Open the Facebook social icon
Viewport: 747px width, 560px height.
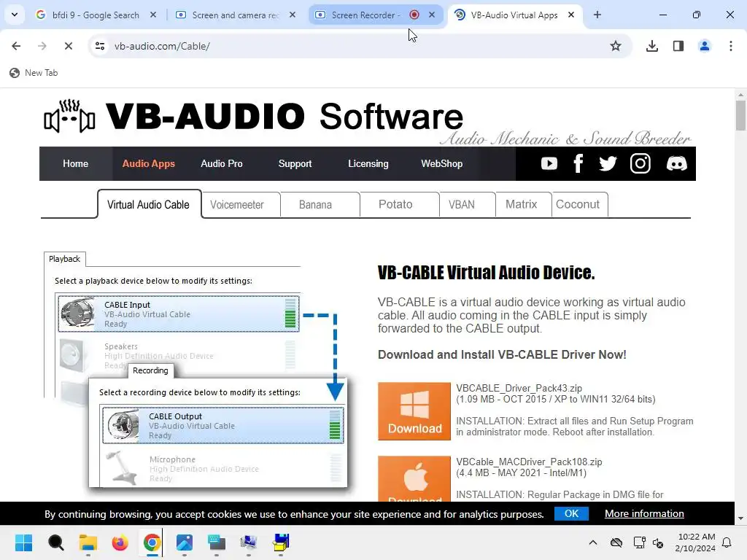tap(578, 164)
